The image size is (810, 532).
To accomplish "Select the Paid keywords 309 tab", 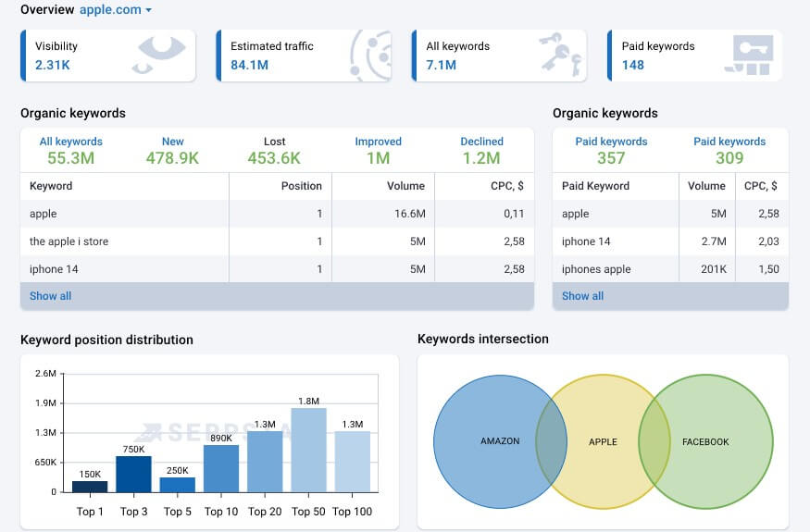I will click(x=729, y=150).
